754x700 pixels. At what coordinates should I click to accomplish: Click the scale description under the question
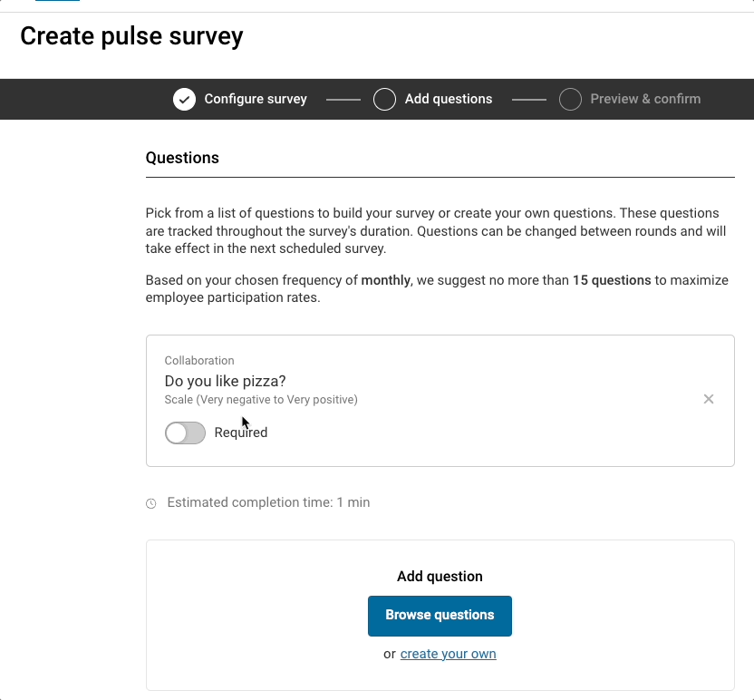(x=261, y=399)
